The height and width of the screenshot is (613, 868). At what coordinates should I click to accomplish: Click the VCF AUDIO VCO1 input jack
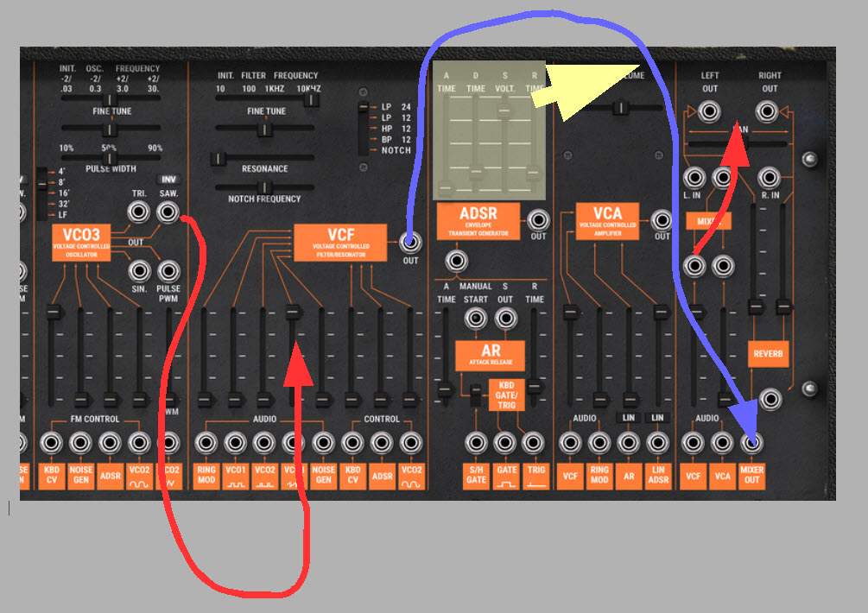coord(235,443)
